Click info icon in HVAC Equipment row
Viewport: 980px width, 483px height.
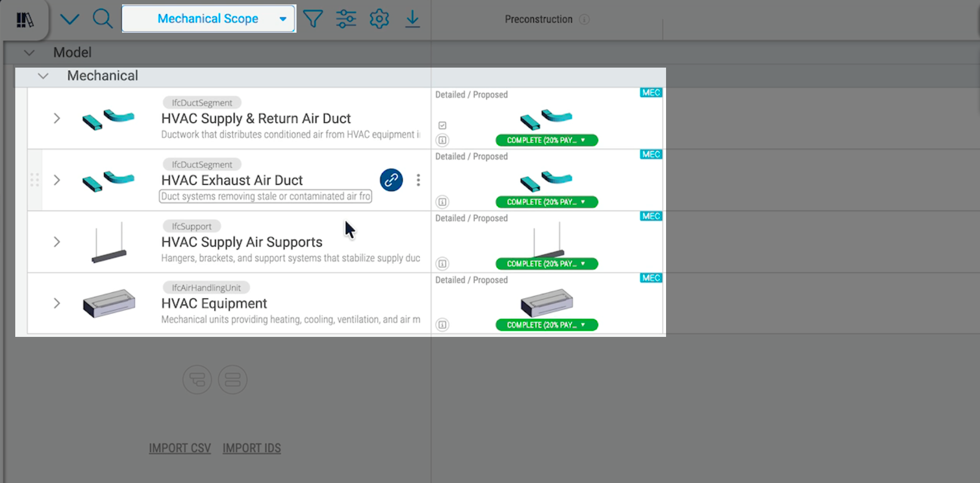click(443, 324)
